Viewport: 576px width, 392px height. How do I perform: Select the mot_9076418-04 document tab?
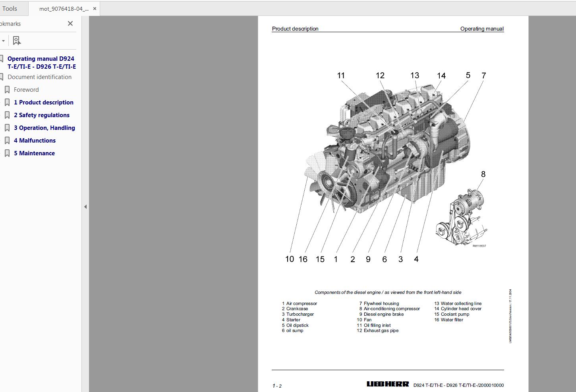[x=64, y=8]
